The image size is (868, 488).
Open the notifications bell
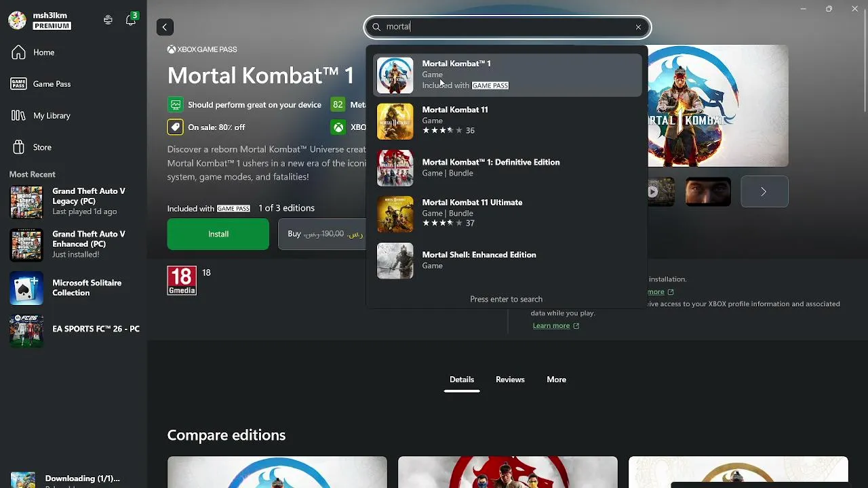pos(131,20)
